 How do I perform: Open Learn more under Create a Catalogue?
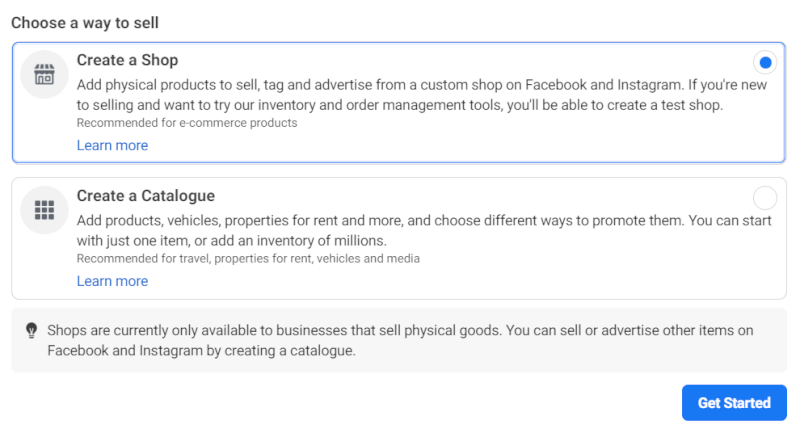coord(112,281)
